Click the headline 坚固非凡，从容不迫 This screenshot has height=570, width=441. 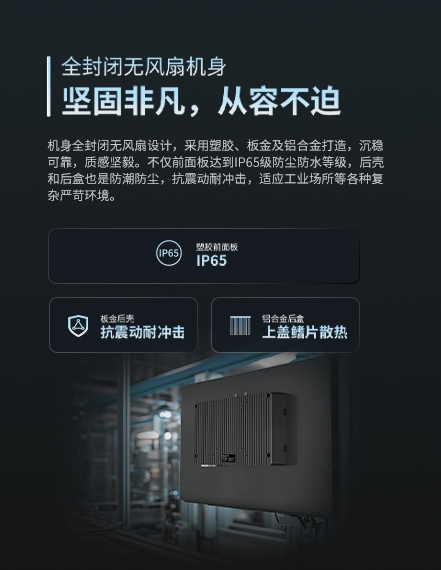click(x=201, y=101)
